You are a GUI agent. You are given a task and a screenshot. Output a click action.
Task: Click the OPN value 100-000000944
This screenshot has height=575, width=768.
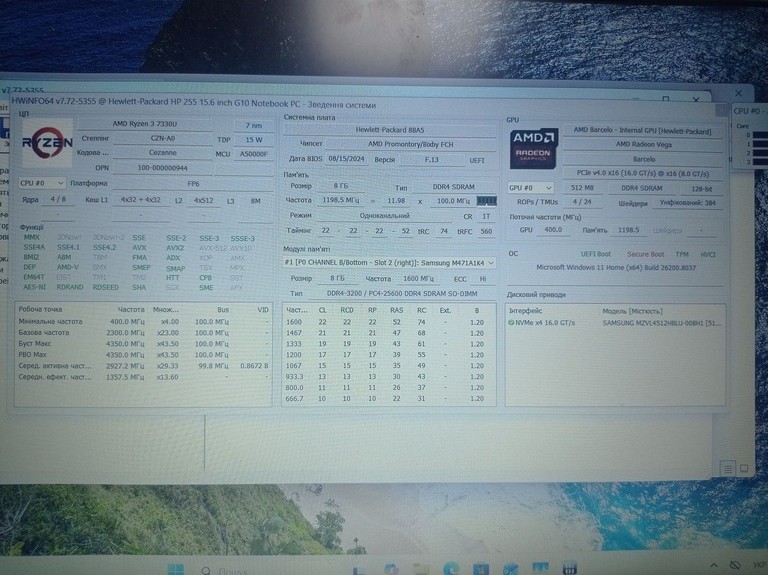163,168
